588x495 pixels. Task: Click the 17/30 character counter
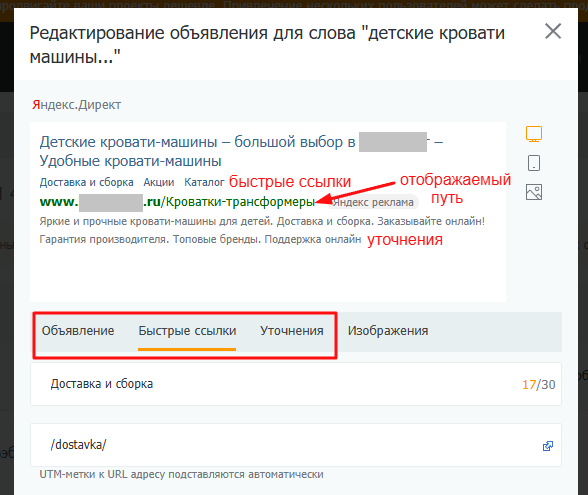pyautogui.click(x=538, y=385)
